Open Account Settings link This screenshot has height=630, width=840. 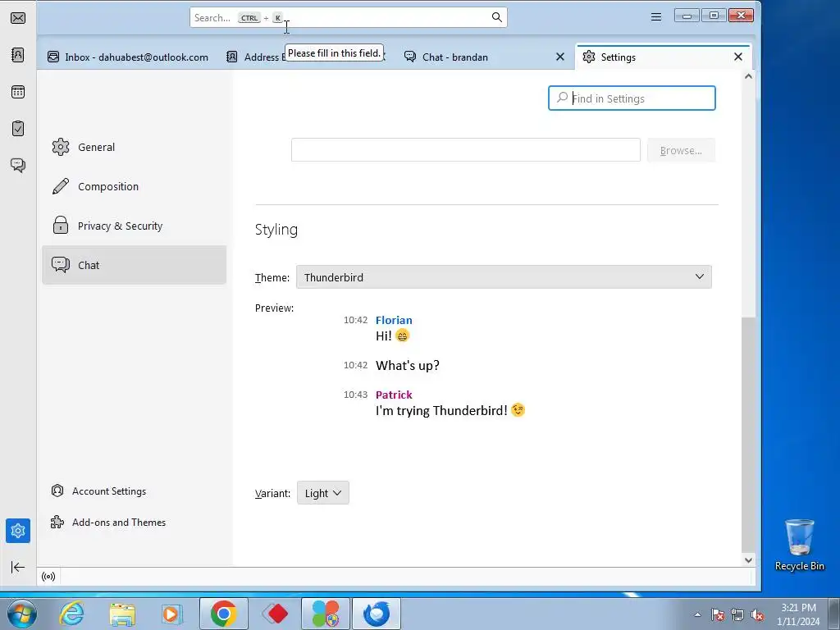[x=98, y=491]
